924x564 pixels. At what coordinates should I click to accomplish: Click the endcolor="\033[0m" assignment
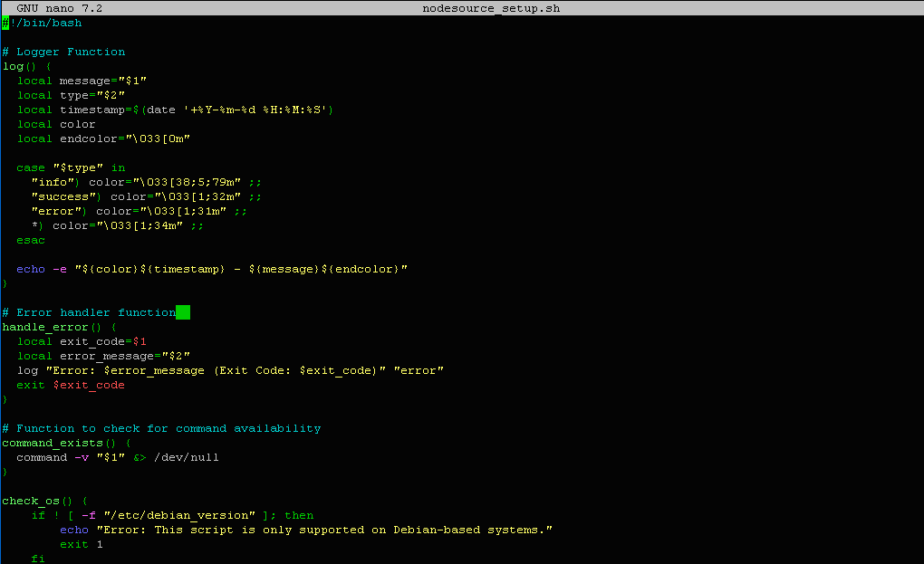point(125,139)
